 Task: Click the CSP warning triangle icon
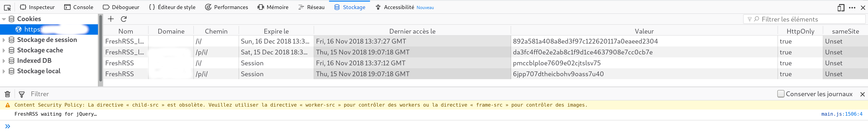pos(7,105)
